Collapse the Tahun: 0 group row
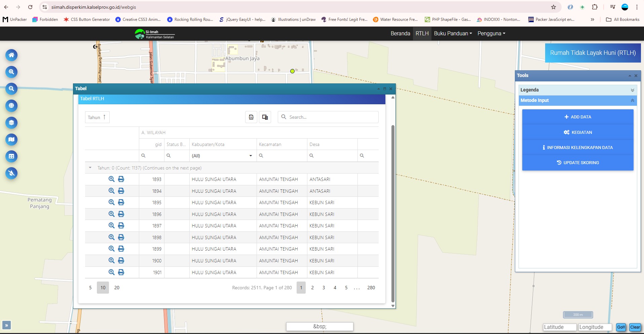Image resolution: width=644 pixels, height=334 pixels. 90,168
